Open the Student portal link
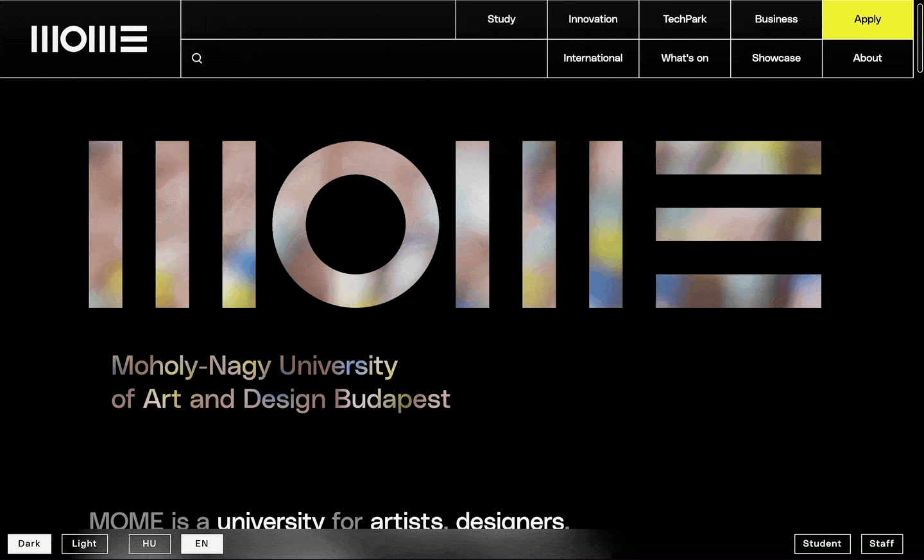The width and height of the screenshot is (924, 560). (823, 544)
